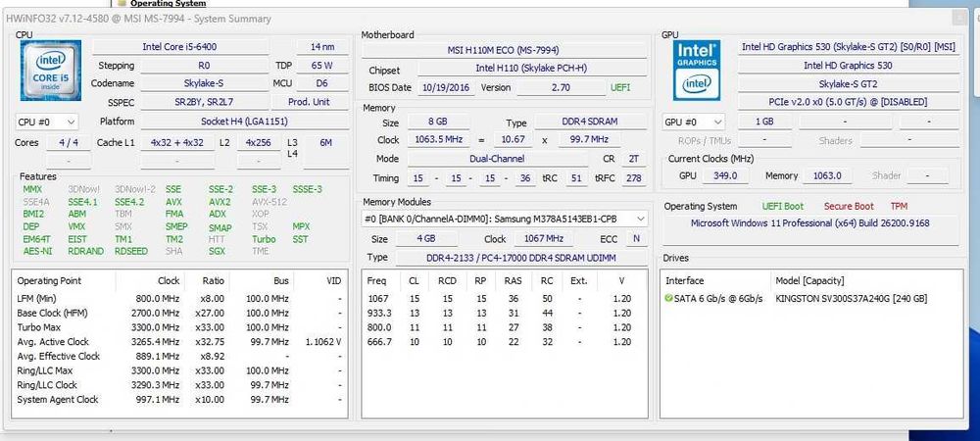Click the SR2BY, SR2L7 SSPEC field
The image size is (980, 441).
[205, 102]
